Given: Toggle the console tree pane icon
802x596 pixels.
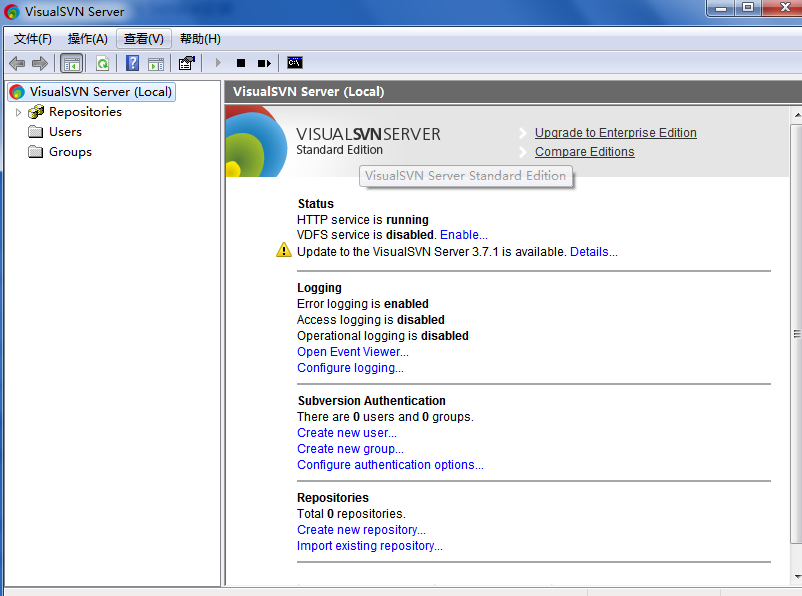Looking at the screenshot, I should coord(71,63).
